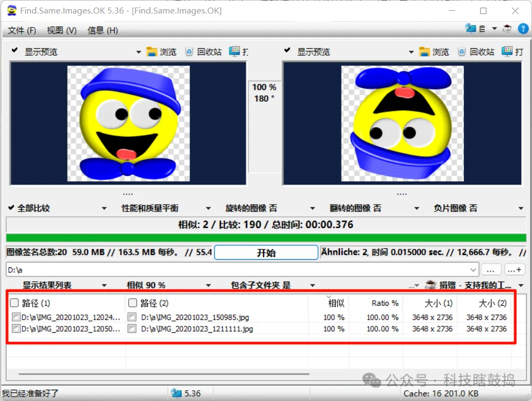Sort by the Ratio % column header
Viewport: 532px width, 401px height.
[x=385, y=303]
